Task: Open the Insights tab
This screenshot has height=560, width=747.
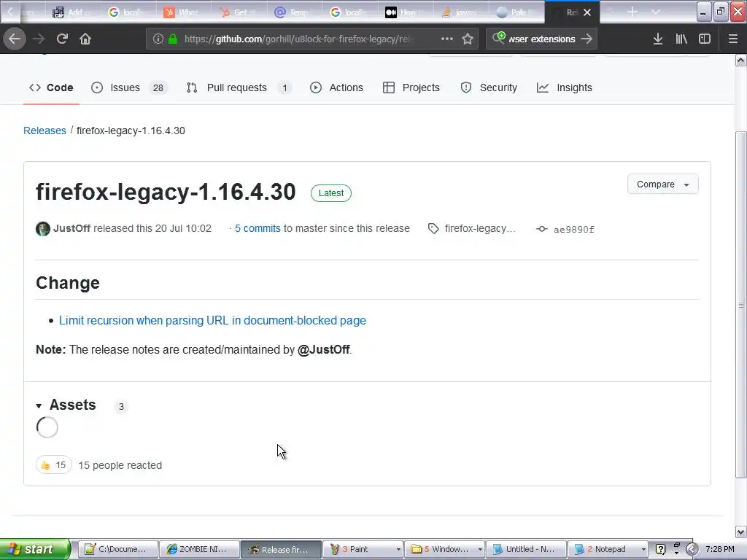Action: pyautogui.click(x=565, y=87)
